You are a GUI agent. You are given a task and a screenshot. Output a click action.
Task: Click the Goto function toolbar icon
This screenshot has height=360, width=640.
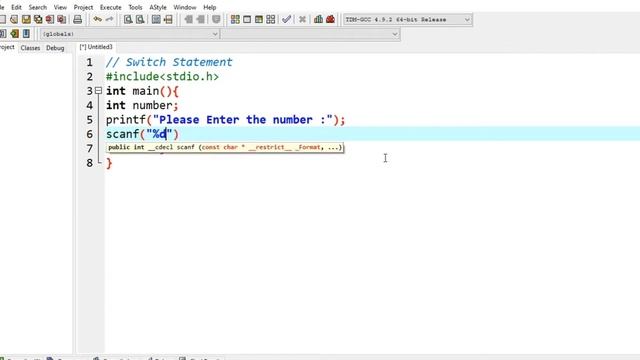point(156,19)
